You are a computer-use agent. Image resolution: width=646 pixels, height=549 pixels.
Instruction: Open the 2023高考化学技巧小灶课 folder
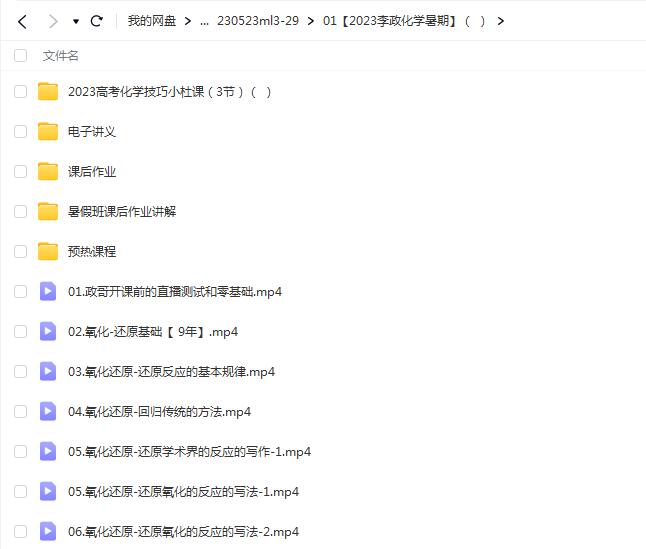(169, 92)
